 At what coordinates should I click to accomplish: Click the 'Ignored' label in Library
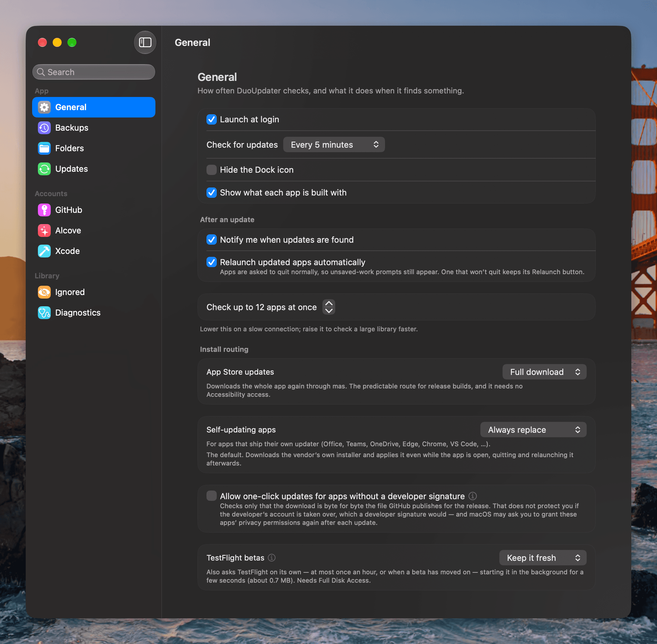(x=70, y=292)
